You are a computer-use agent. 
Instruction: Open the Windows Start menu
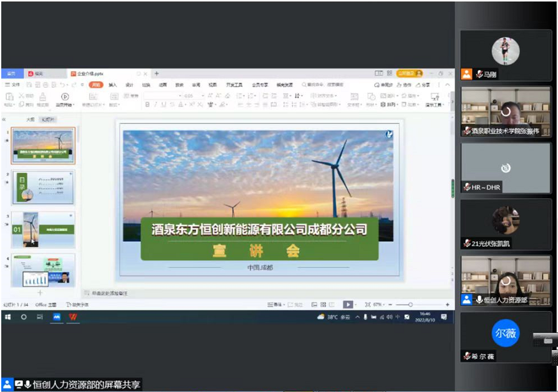9,317
